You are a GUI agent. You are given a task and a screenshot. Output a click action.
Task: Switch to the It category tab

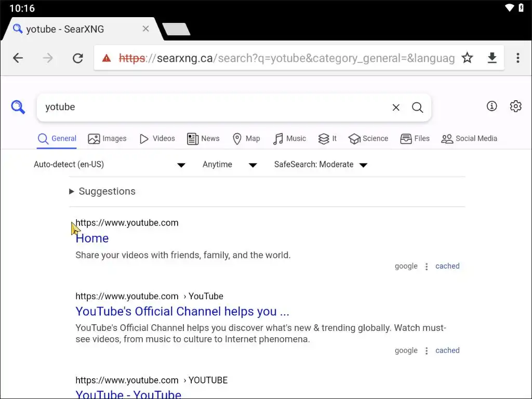(x=327, y=139)
